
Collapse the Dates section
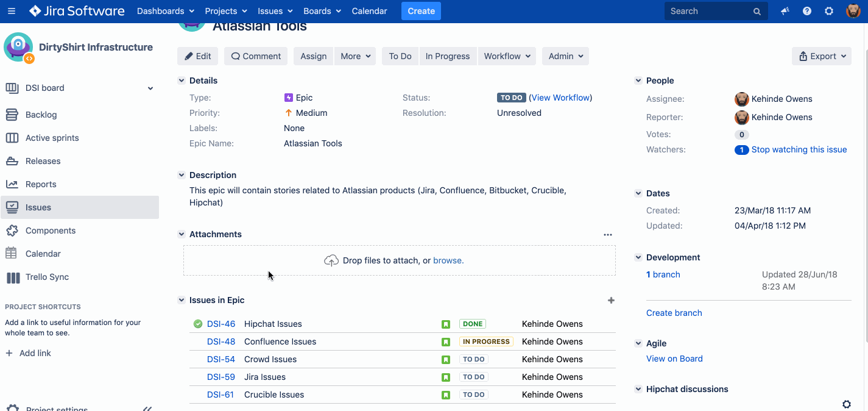(x=638, y=193)
